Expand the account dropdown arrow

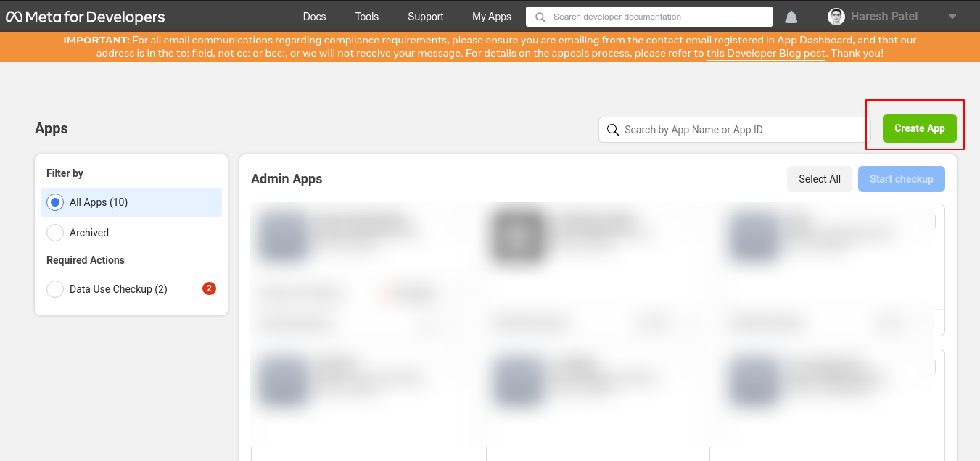pos(952,17)
